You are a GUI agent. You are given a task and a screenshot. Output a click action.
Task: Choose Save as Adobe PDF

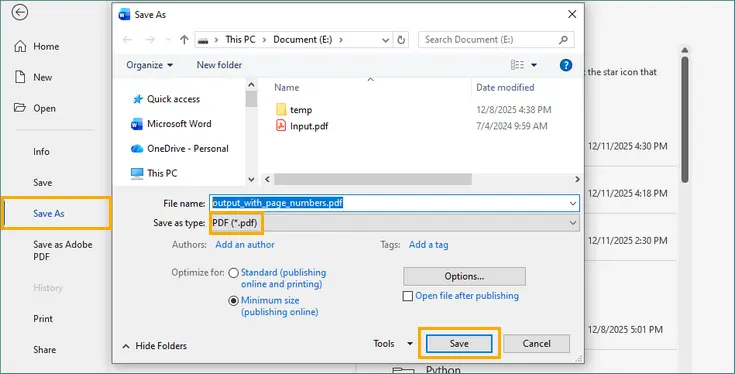pyautogui.click(x=63, y=251)
